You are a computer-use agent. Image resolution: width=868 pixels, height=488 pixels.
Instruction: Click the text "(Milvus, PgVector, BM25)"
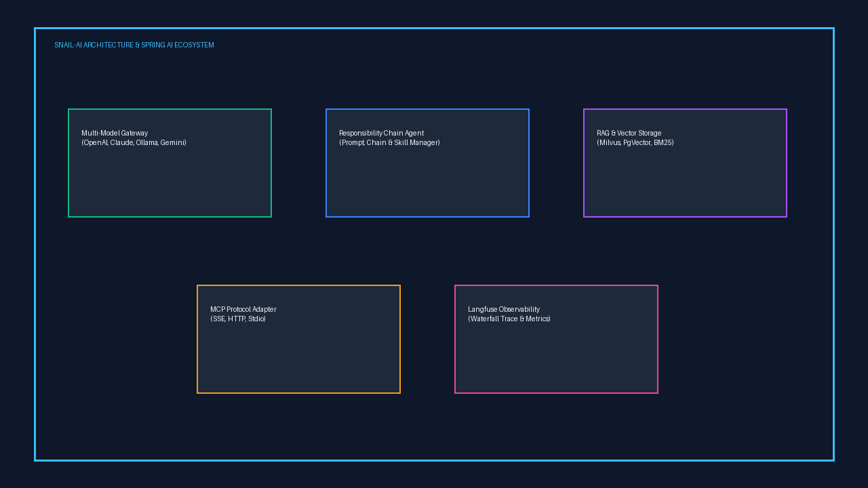[635, 143]
